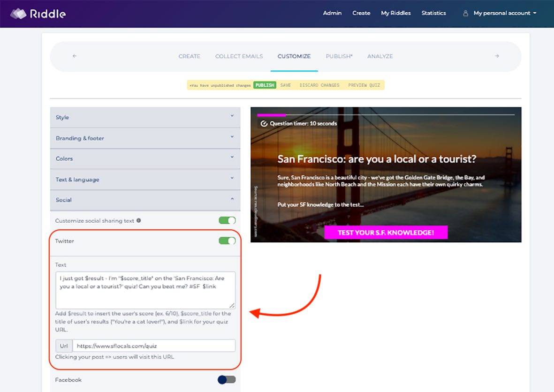The width and height of the screenshot is (554, 392).
Task: Click DISCARD CHANGES
Action: pos(319,85)
